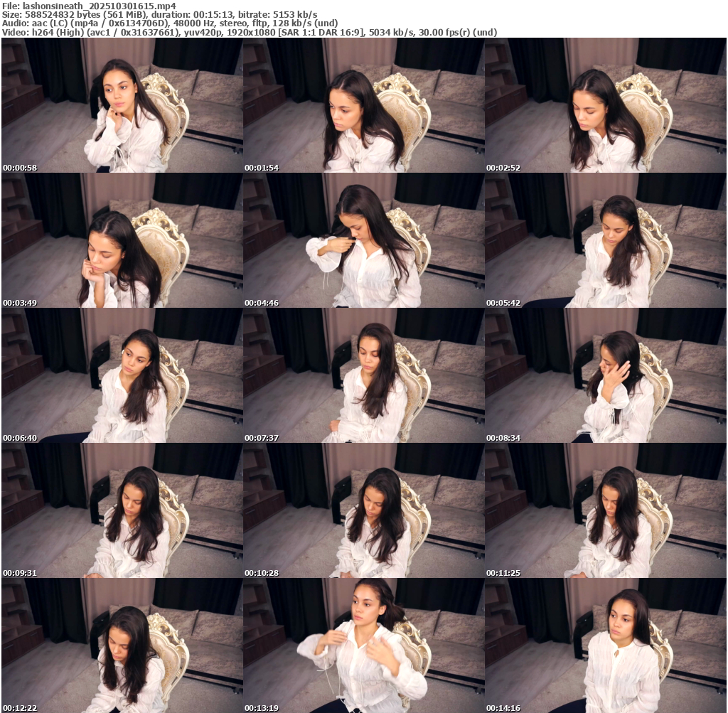Select the thumbnail frame at 00:06:40
Viewport: 728px width, 713px height.
pos(122,375)
